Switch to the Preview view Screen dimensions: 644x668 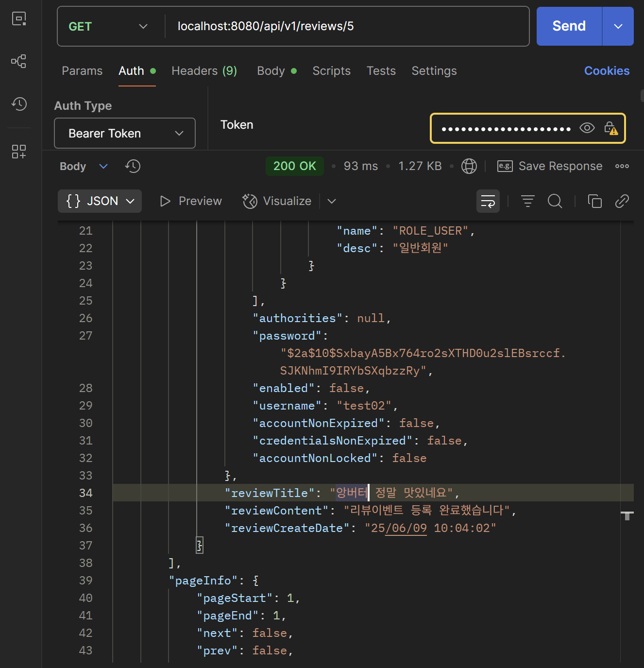pyautogui.click(x=191, y=201)
